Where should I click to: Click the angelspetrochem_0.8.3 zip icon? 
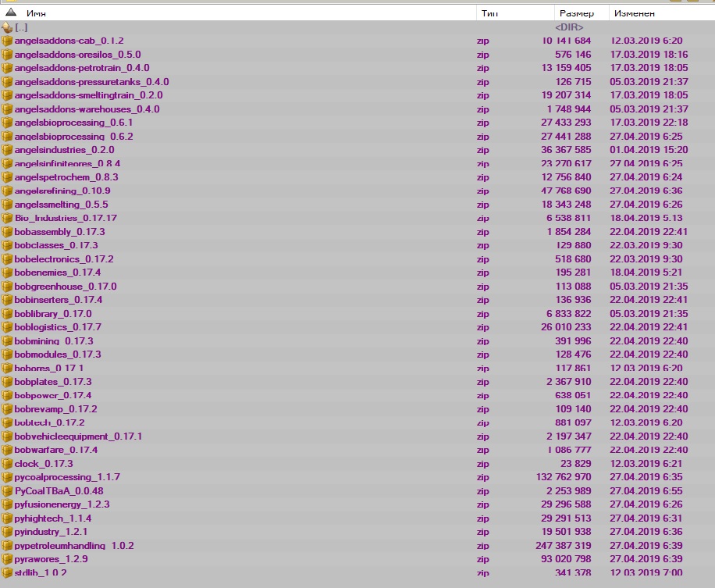(7, 177)
